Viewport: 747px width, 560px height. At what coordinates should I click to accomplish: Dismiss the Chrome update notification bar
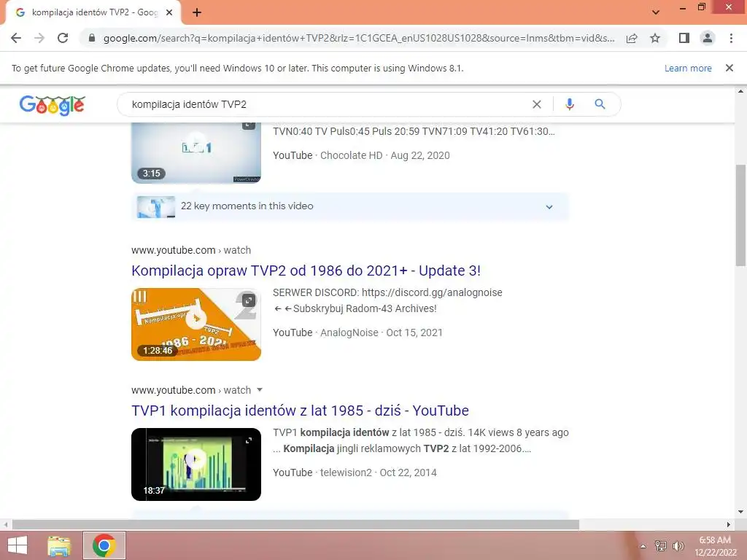point(729,68)
